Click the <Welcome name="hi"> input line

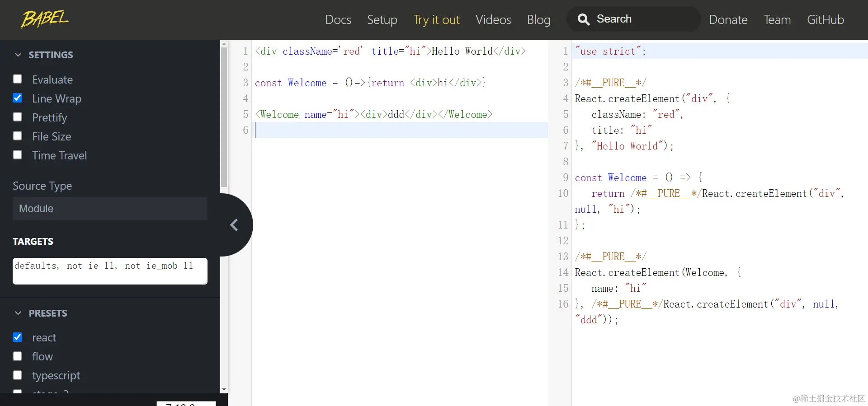(373, 114)
